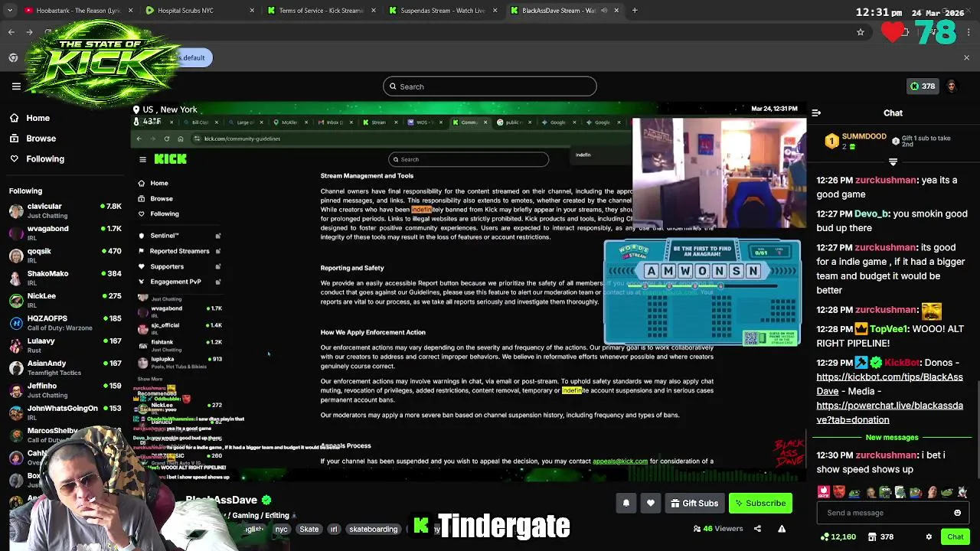Screen dimensions: 980x551
Task: Expand Show More in the streamed sidebar
Action: tap(150, 379)
